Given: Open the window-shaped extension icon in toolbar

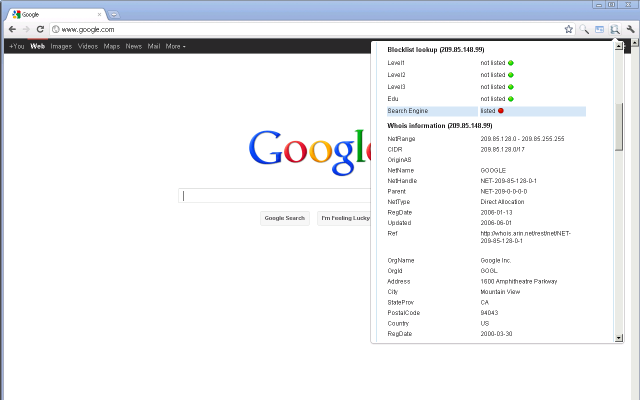Looking at the screenshot, I should 599,29.
